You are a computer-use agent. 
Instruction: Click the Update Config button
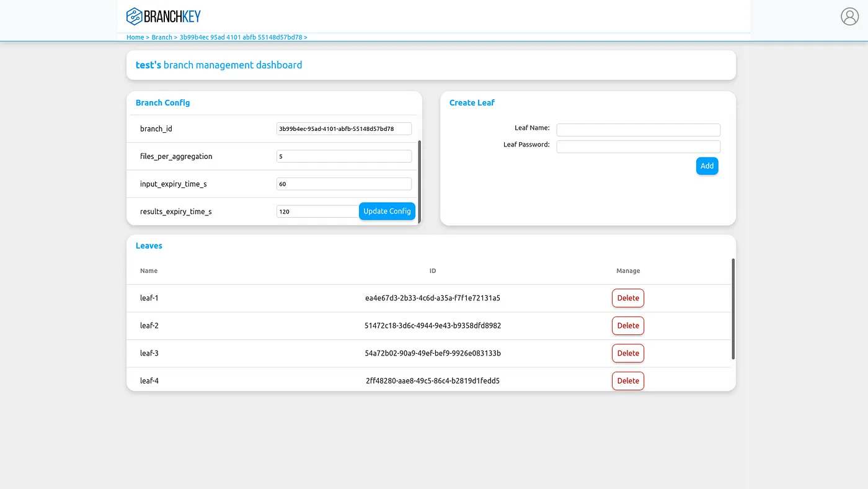point(387,211)
